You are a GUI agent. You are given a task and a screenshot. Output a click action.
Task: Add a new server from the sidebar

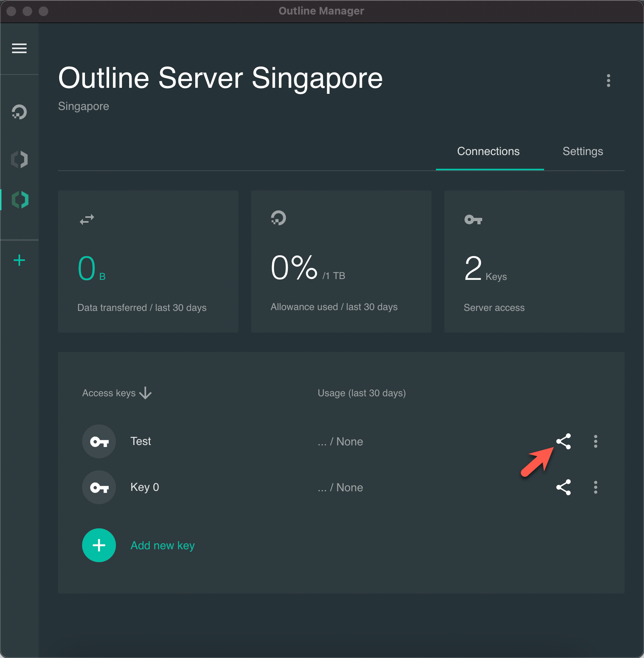(19, 260)
